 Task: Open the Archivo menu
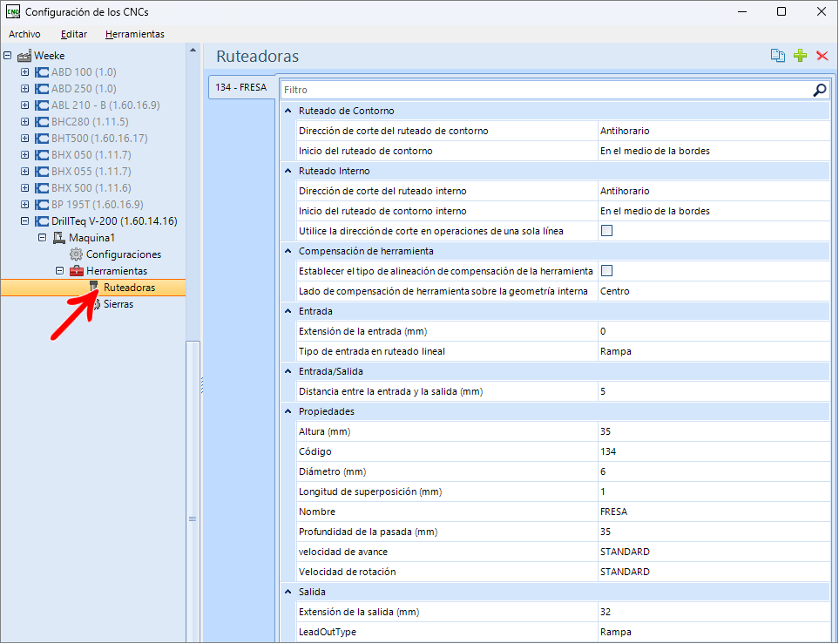24,34
